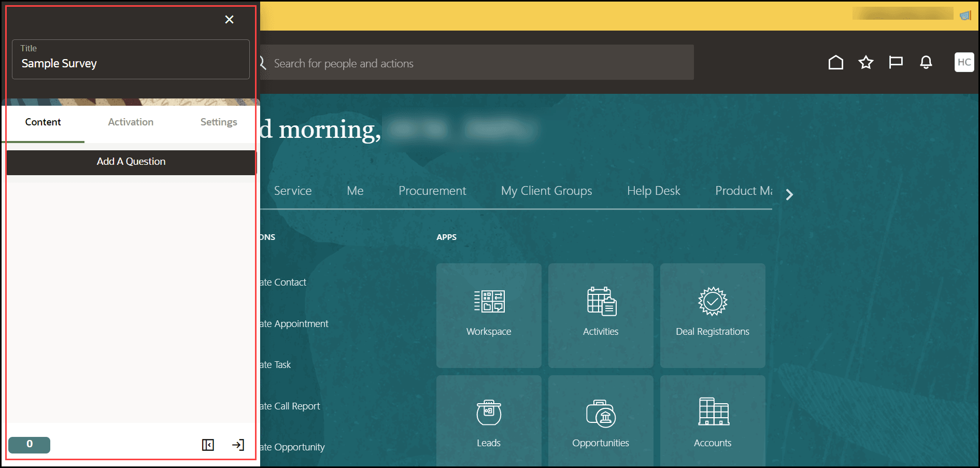Click the APPS section heading
This screenshot has height=468, width=980.
(x=446, y=237)
